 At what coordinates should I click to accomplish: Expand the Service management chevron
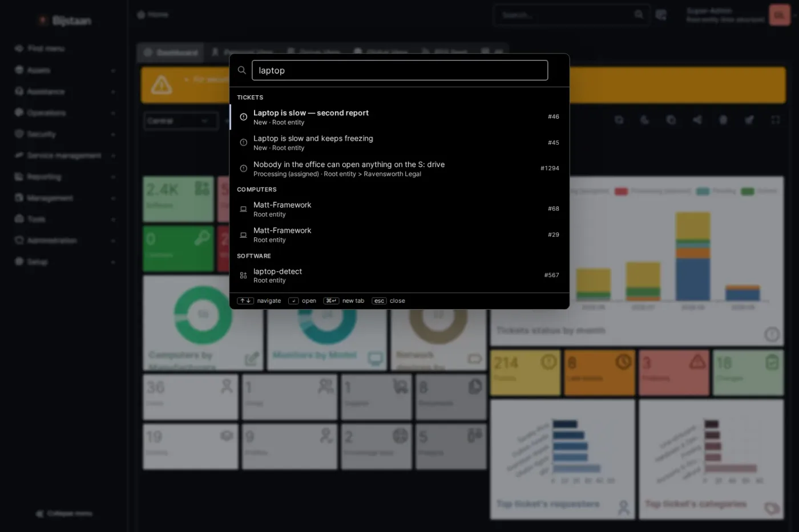113,156
